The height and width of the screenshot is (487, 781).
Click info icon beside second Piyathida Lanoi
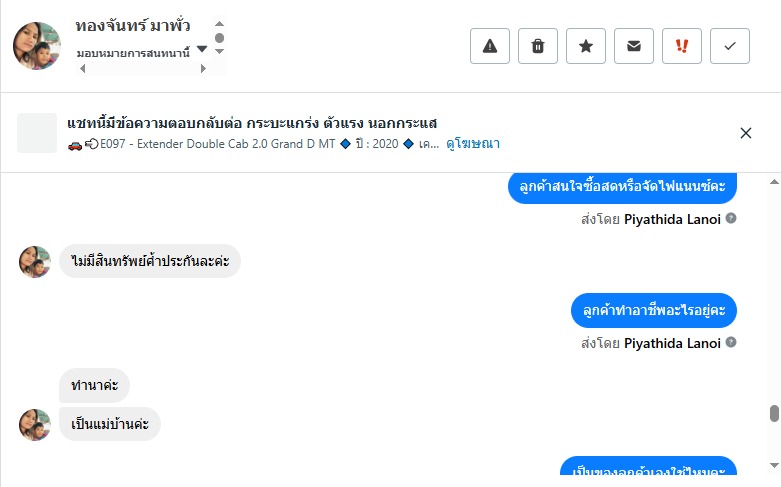coord(731,343)
